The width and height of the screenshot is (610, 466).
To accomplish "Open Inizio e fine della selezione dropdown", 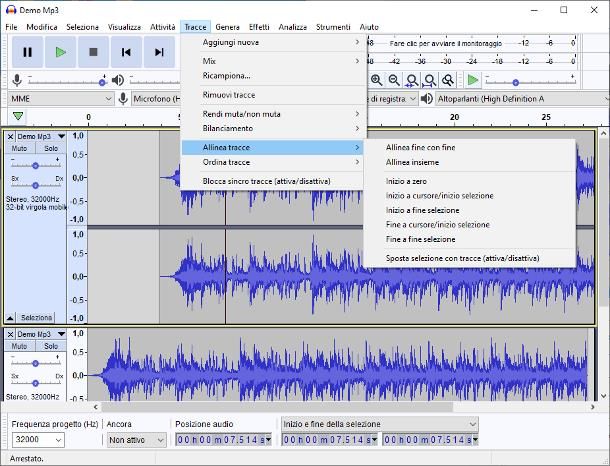I will [379, 424].
